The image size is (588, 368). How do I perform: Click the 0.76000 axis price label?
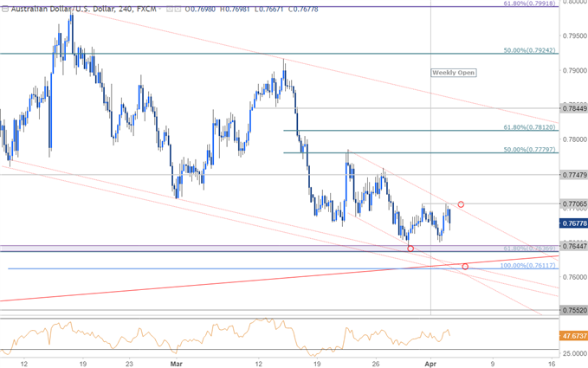pyautogui.click(x=574, y=277)
